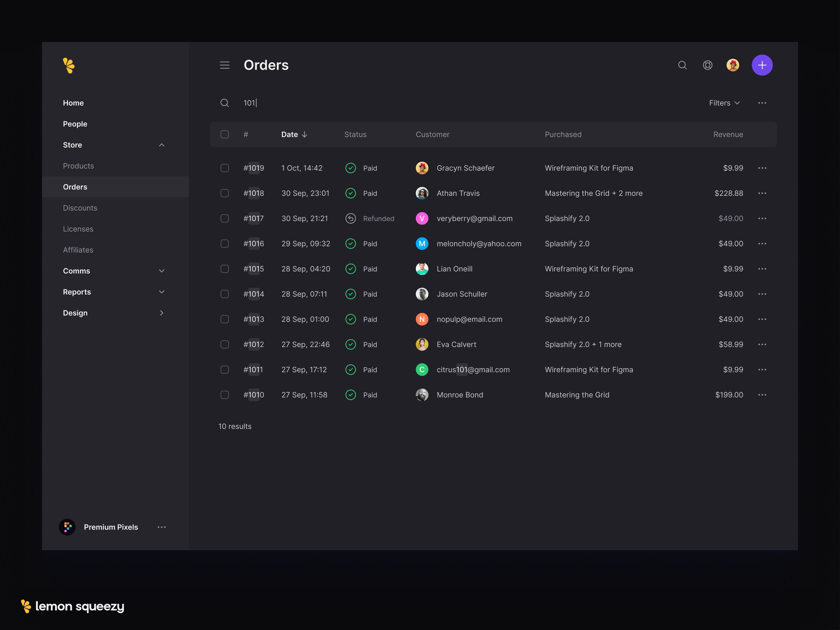This screenshot has height=630, width=840.
Task: Open row actions for order #1010
Action: coord(762,395)
